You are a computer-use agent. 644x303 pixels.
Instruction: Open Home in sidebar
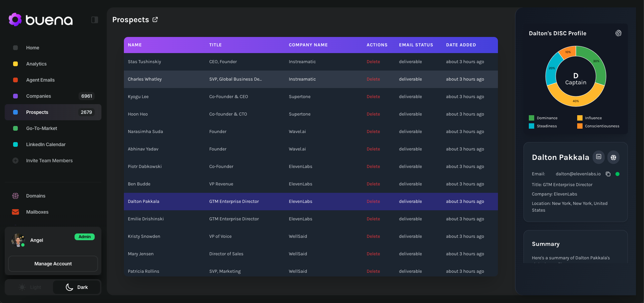pyautogui.click(x=53, y=48)
